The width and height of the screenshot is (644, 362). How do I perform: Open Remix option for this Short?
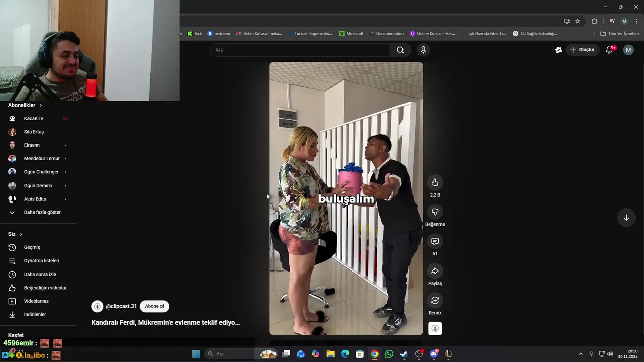click(435, 301)
